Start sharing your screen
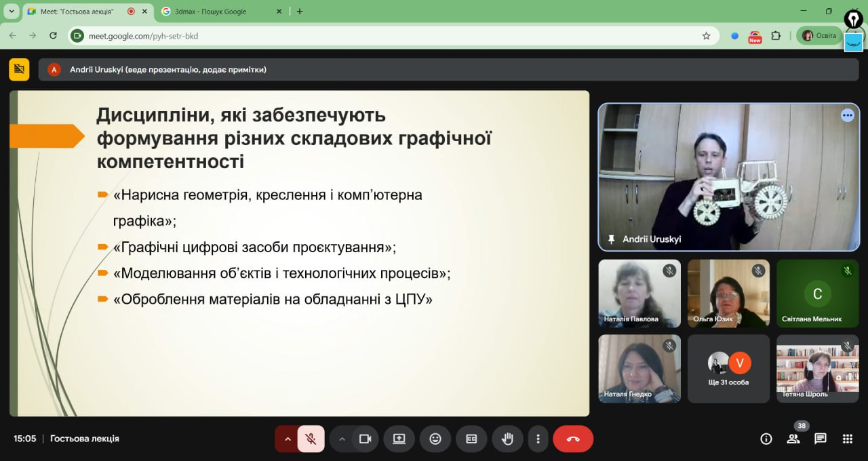Viewport: 868px width, 461px height. pyautogui.click(x=399, y=439)
